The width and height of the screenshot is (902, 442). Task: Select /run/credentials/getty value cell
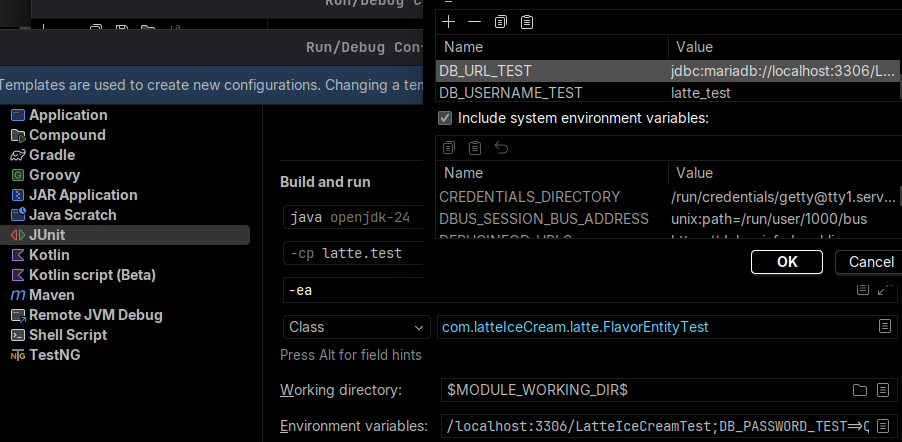pos(783,197)
